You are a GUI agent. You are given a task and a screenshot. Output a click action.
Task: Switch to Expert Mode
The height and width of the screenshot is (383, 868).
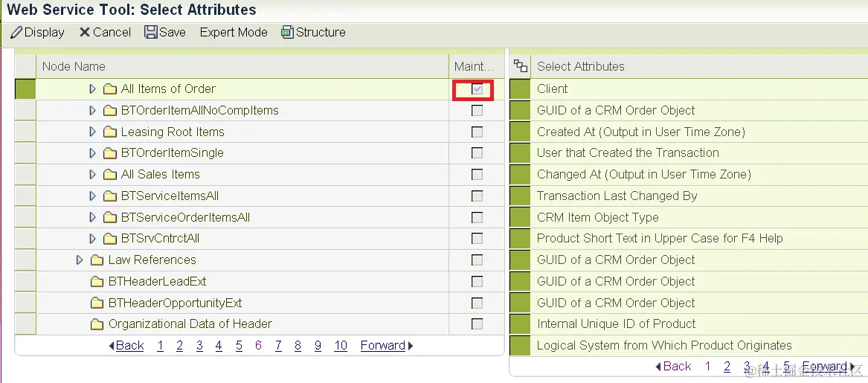click(234, 32)
